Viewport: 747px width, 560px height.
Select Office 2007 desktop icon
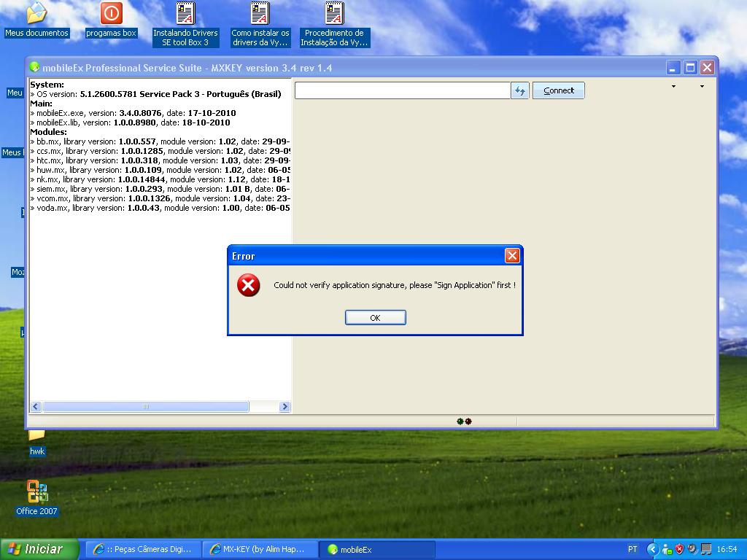click(36, 498)
